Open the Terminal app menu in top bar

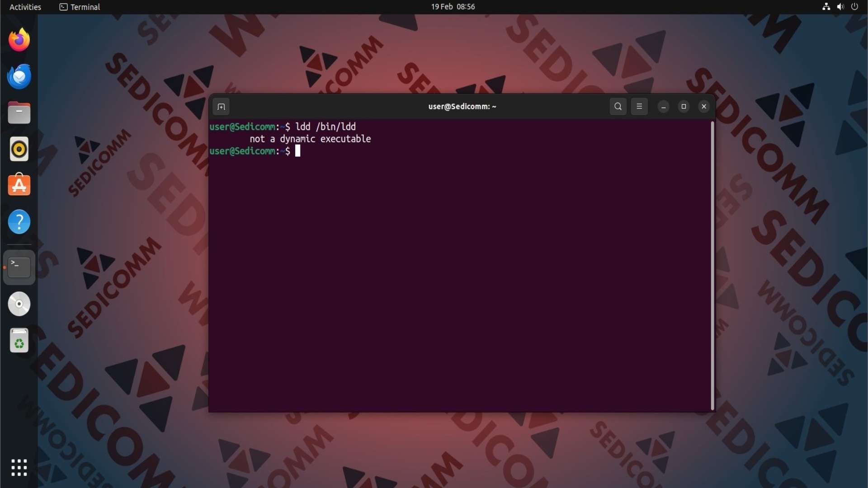click(x=80, y=7)
